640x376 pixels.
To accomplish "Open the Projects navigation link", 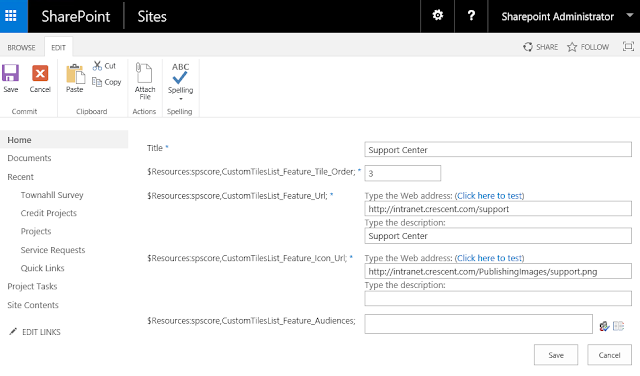I will (36, 231).
